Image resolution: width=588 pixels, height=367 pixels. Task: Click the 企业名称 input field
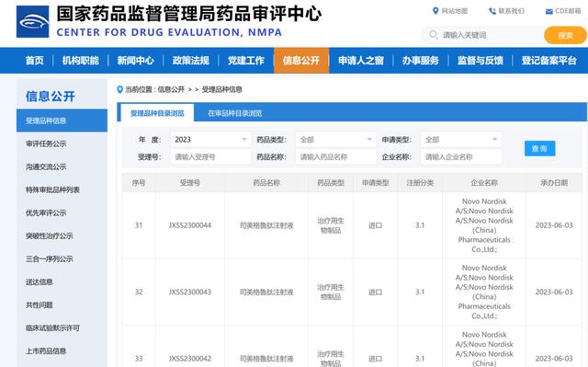point(461,157)
